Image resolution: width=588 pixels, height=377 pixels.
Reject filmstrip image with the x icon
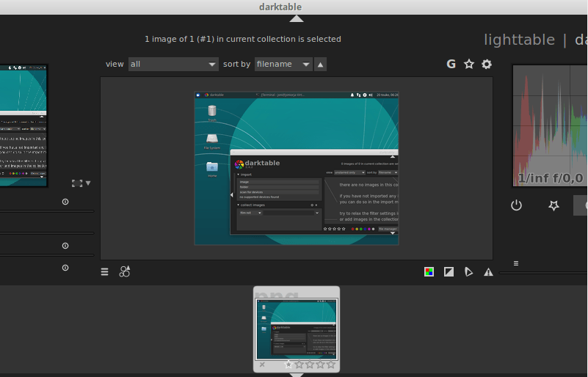pyautogui.click(x=263, y=365)
